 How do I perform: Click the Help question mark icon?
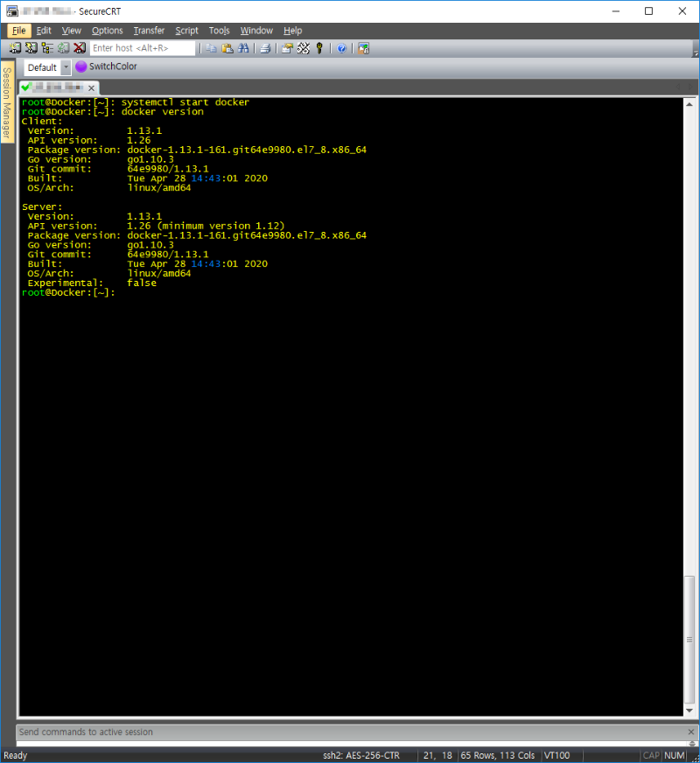(341, 48)
